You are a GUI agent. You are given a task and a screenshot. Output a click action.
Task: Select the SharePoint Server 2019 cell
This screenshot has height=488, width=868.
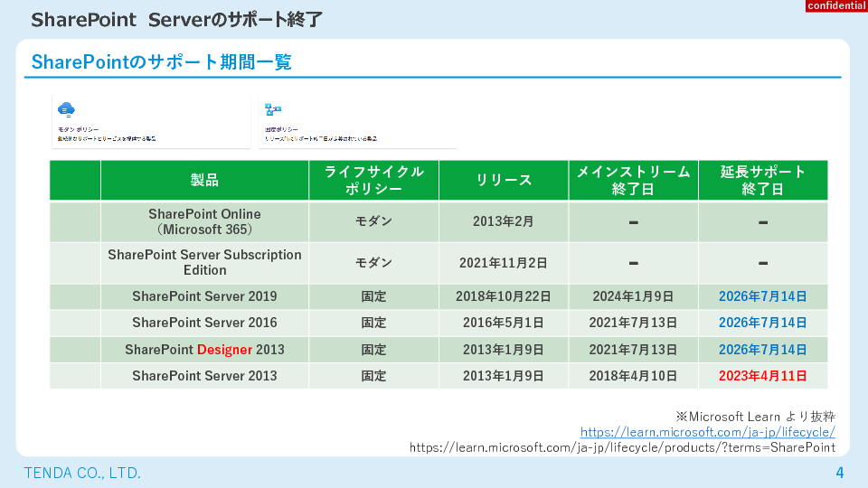pyautogui.click(x=204, y=296)
